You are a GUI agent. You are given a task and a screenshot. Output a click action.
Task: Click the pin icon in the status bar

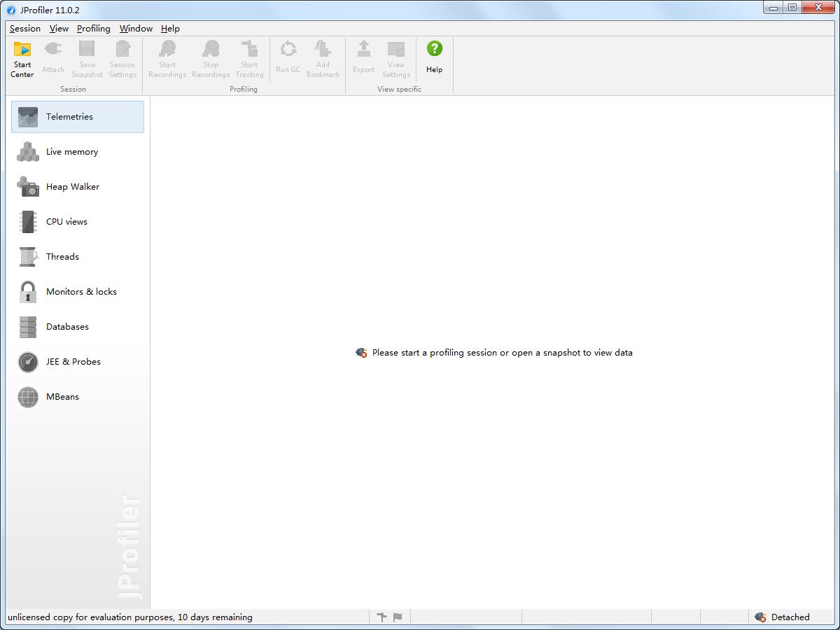[x=381, y=617]
